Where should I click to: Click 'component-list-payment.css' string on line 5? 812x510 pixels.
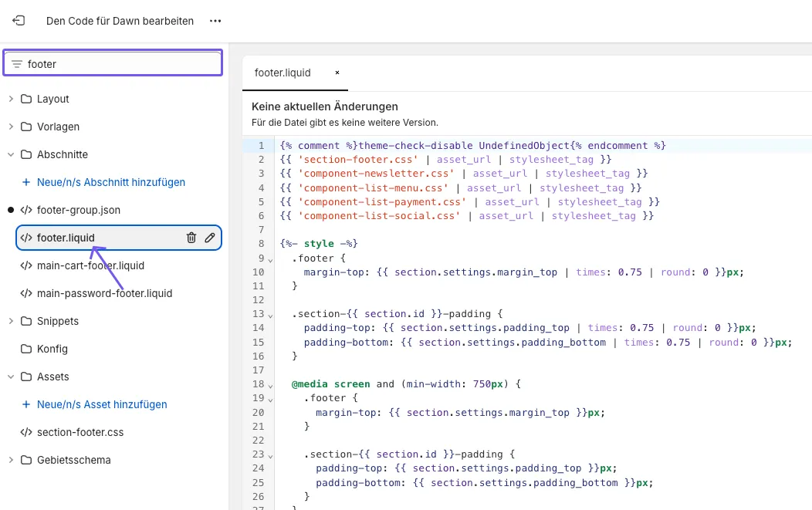click(382, 202)
